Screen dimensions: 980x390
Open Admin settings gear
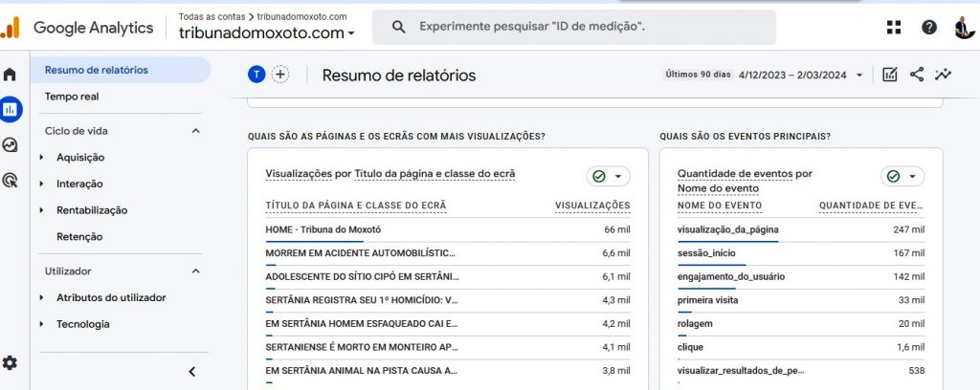click(x=11, y=363)
